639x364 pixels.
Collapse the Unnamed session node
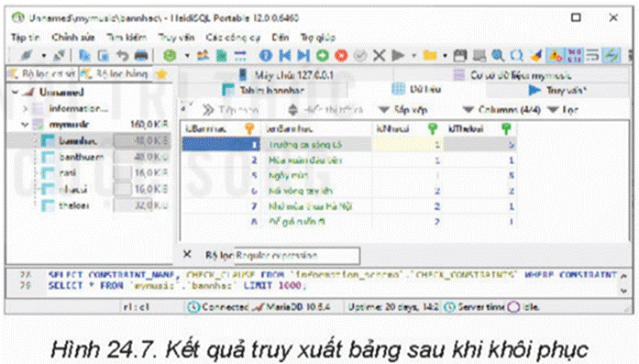(16, 92)
